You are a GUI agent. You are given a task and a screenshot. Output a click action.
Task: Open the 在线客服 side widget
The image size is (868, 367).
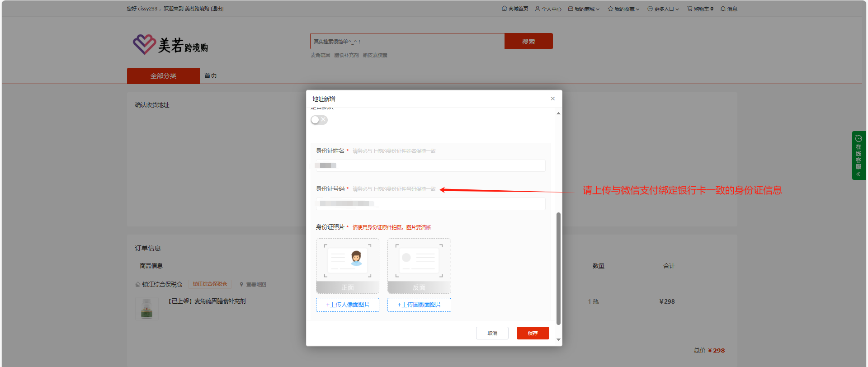pos(859,155)
